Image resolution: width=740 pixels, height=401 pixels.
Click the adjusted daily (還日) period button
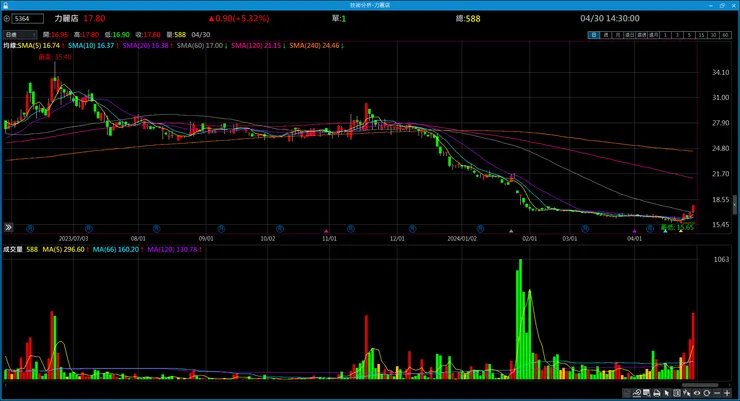(x=629, y=35)
